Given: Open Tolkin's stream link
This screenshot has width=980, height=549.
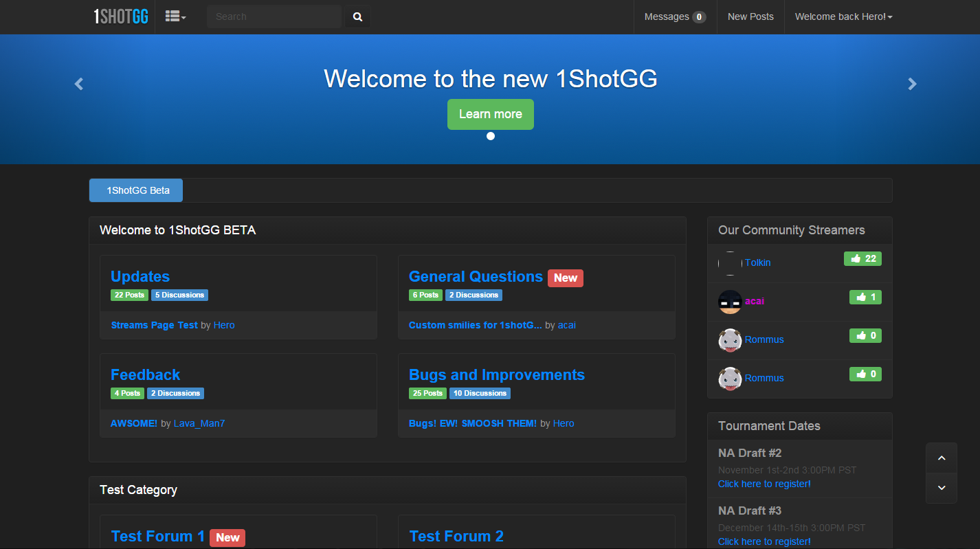Looking at the screenshot, I should 758,262.
